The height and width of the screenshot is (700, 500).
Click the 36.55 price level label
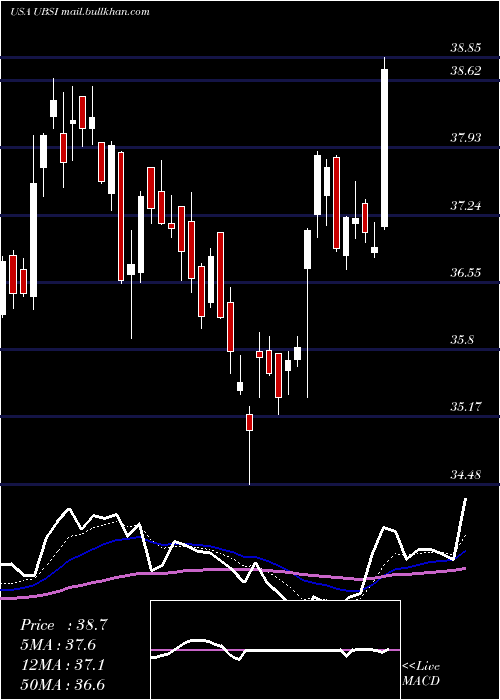click(x=466, y=272)
